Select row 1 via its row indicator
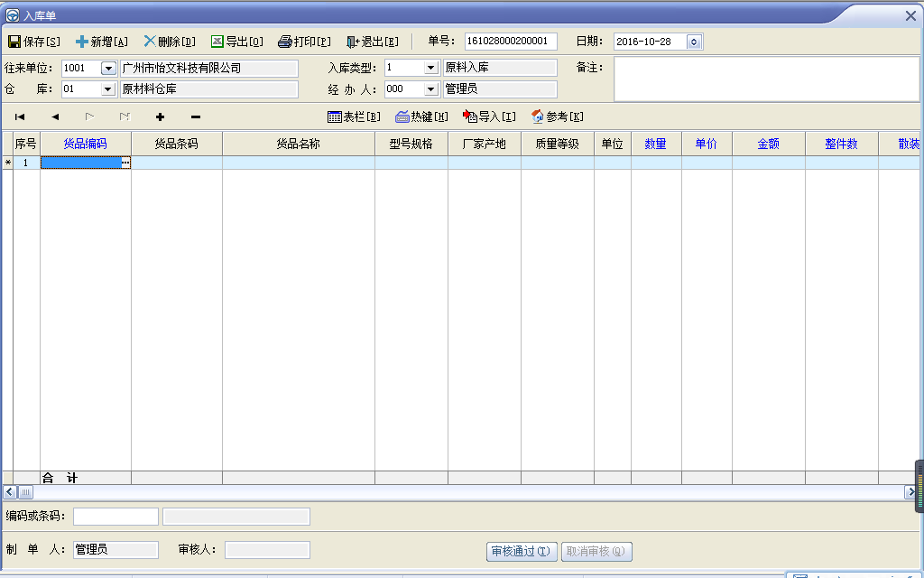924x578 pixels. (x=7, y=163)
